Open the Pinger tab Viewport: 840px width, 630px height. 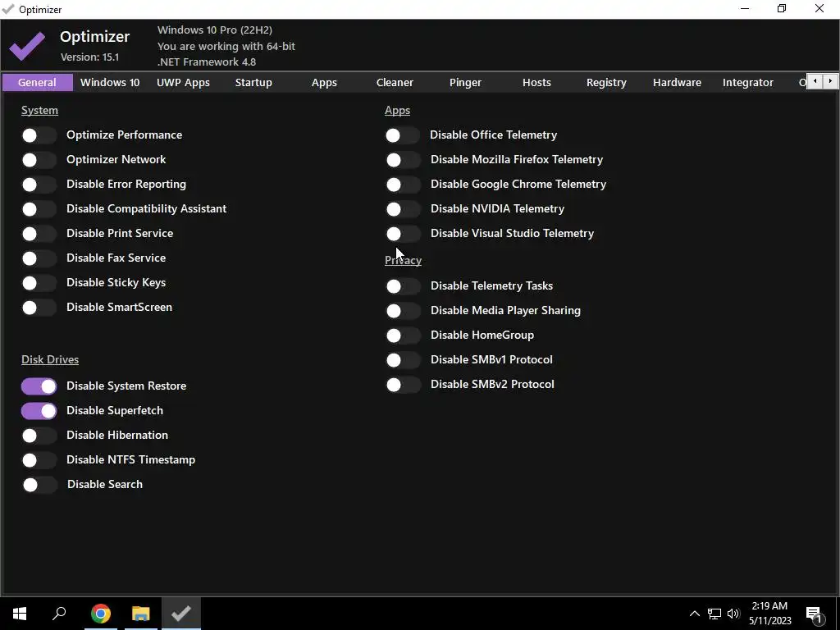(466, 83)
